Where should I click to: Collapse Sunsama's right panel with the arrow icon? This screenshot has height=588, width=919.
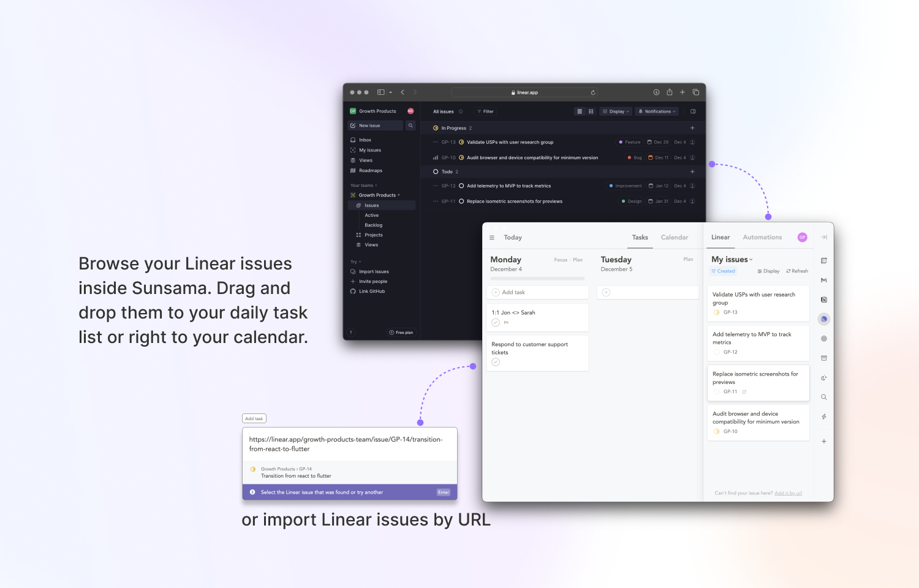pyautogui.click(x=824, y=237)
